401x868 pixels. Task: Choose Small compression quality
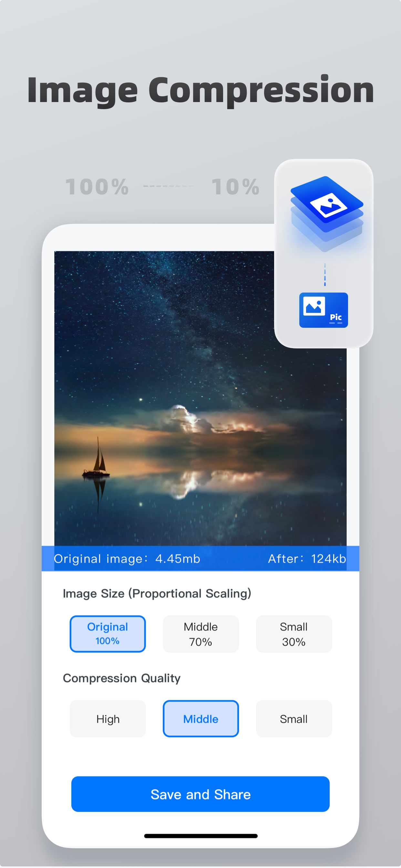[x=294, y=718]
